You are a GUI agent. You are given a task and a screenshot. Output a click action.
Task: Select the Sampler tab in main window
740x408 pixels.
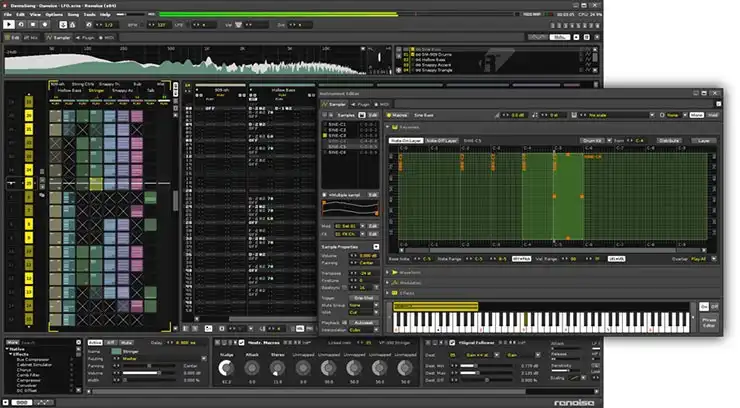pyautogui.click(x=59, y=37)
